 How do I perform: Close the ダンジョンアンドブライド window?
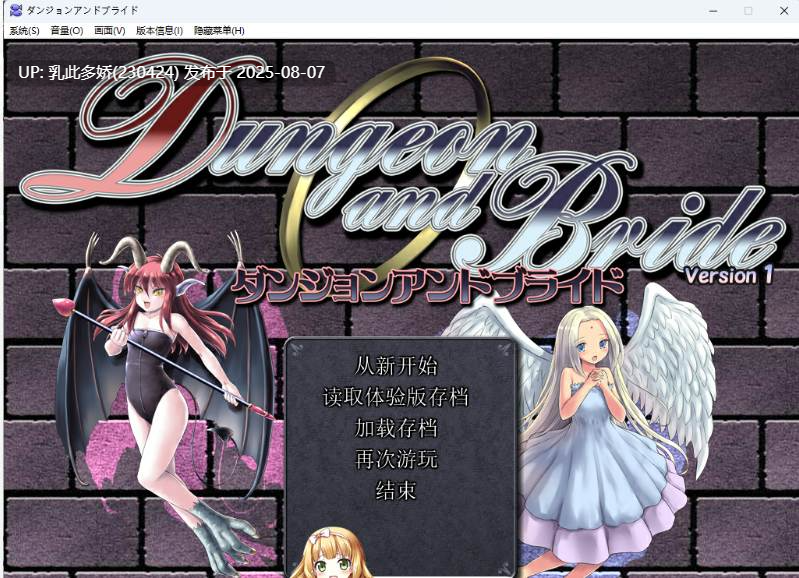[784, 11]
